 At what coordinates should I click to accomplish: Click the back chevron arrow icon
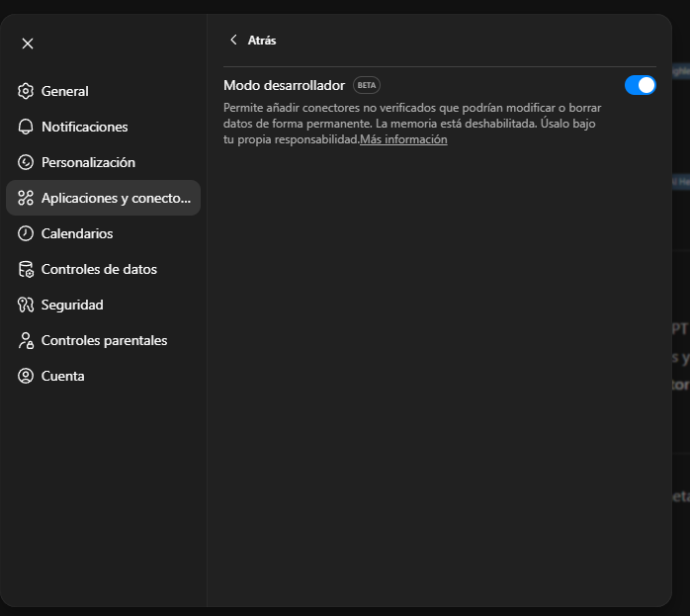point(233,40)
